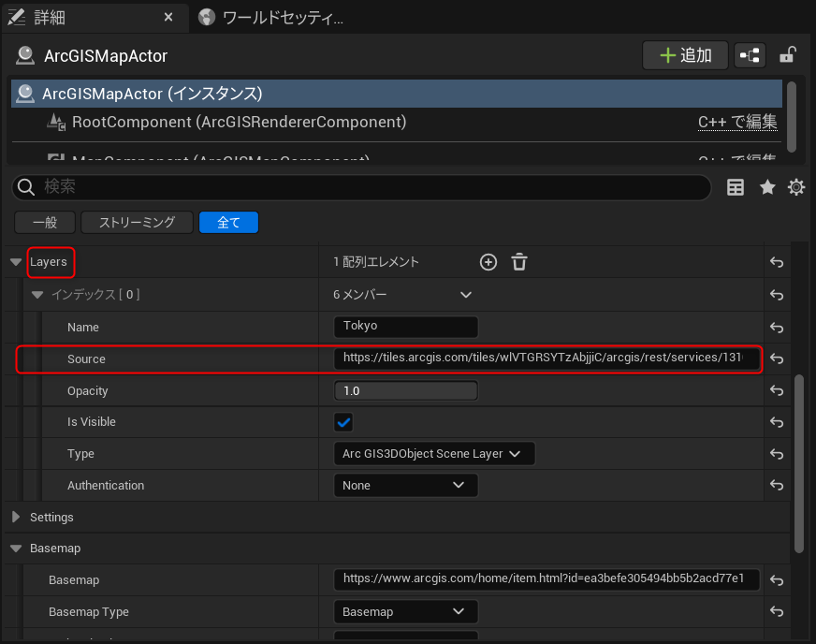816x644 pixels.
Task: Collapse the Basemap section
Action: pyautogui.click(x=16, y=549)
